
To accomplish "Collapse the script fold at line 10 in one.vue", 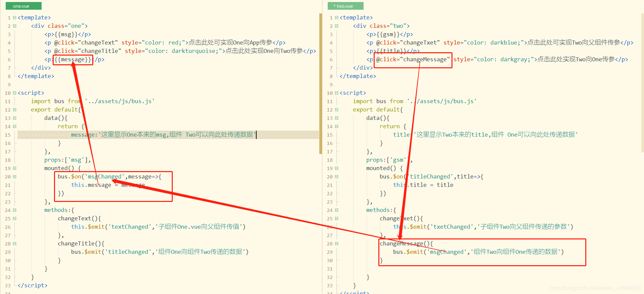I will tap(14, 93).
